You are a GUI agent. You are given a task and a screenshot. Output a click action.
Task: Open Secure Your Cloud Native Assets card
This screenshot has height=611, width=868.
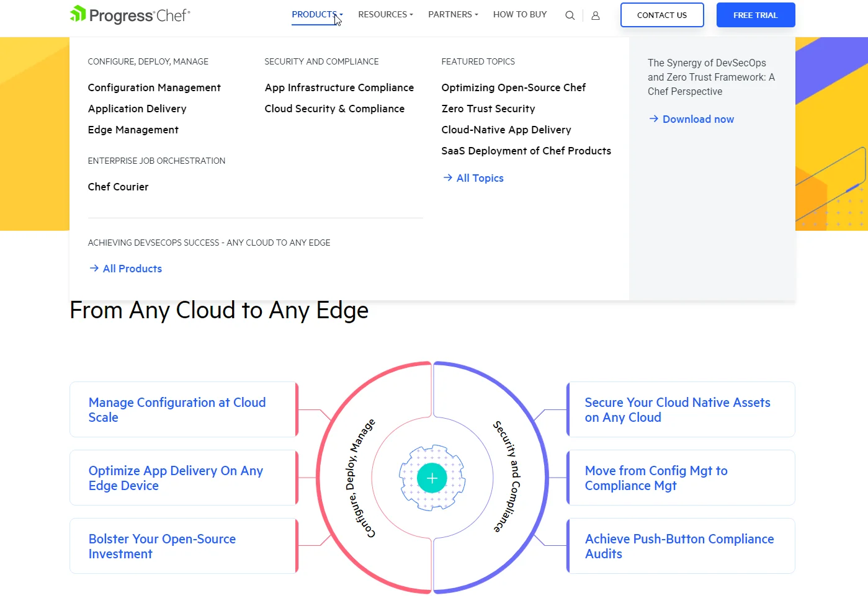coord(681,409)
